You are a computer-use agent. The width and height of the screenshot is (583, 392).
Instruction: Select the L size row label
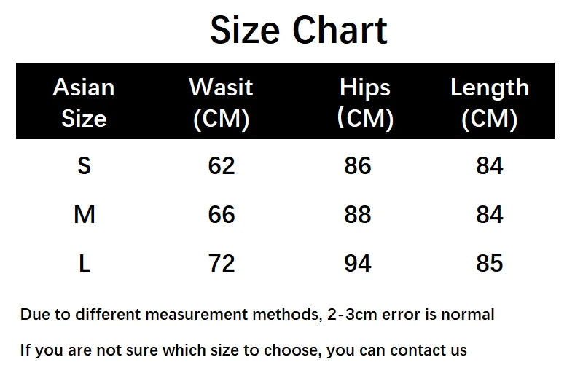pyautogui.click(x=85, y=264)
